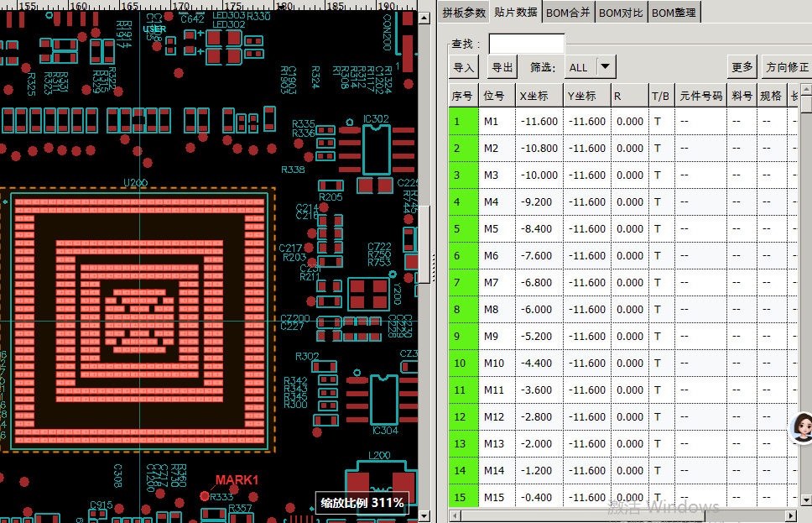Image resolution: width=812 pixels, height=523 pixels.
Task: Click the 导出 button
Action: [x=502, y=67]
